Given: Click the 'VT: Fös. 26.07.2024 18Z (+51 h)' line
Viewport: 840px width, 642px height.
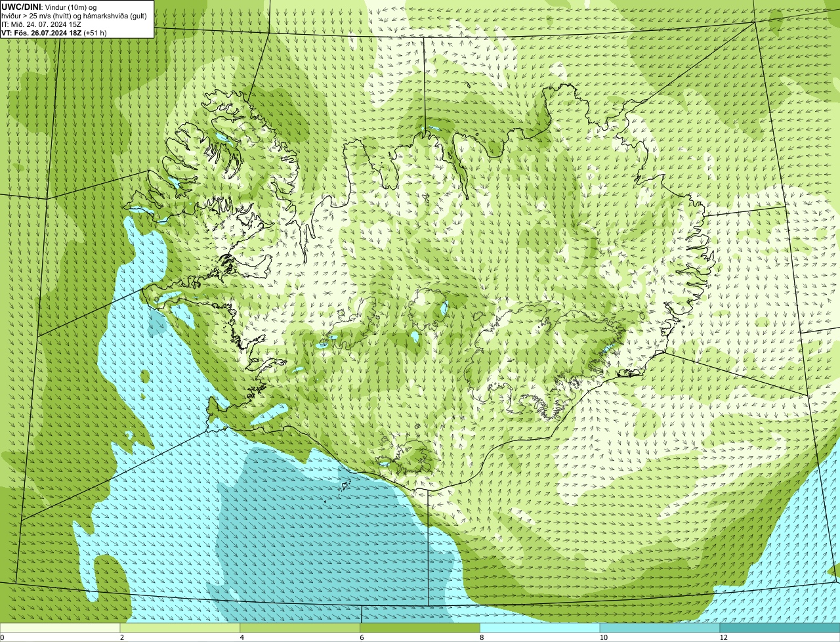Looking at the screenshot, I should [x=54, y=32].
